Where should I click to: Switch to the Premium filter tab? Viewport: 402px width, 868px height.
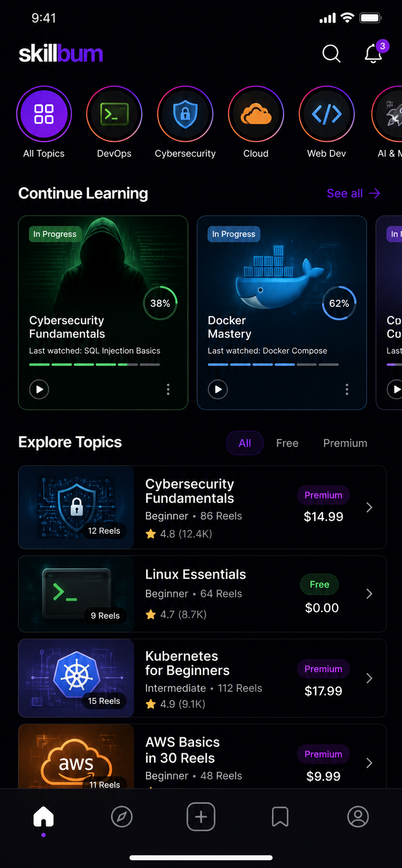(345, 443)
